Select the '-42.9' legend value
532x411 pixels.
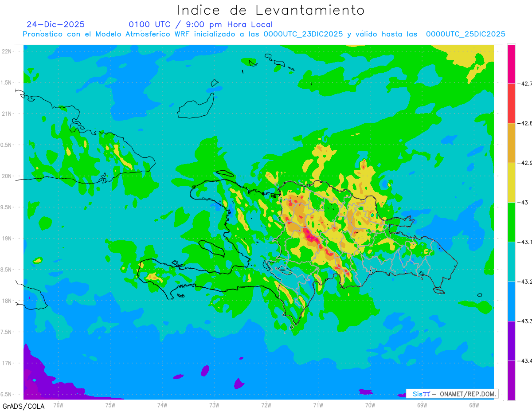(x=525, y=163)
